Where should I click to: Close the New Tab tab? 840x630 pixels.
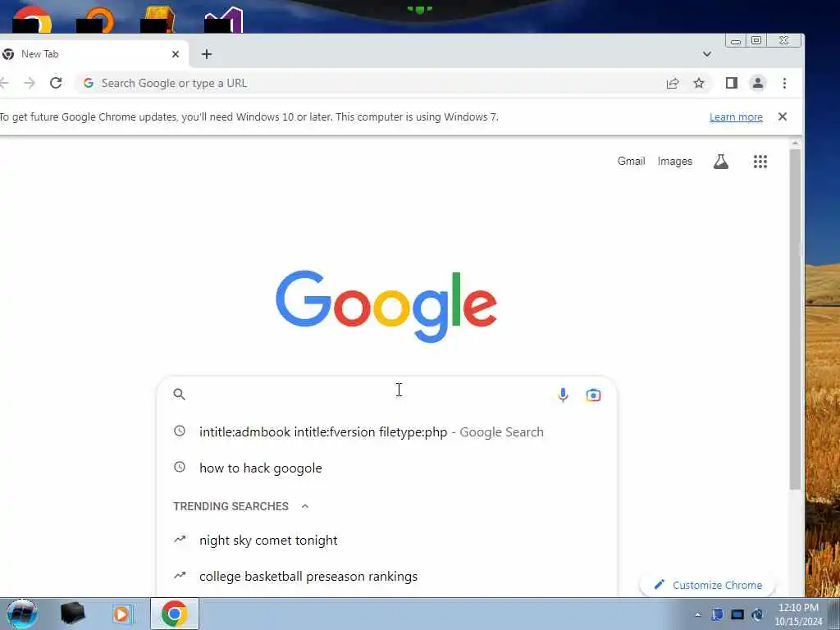coord(176,54)
